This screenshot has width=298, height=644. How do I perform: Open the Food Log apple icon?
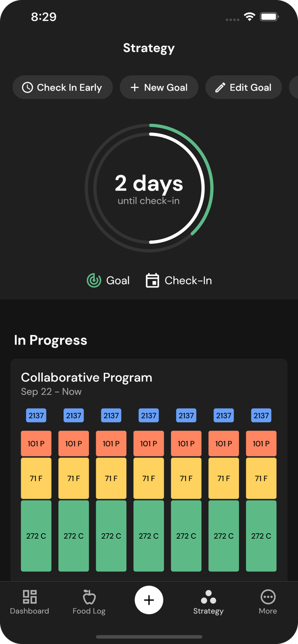pyautogui.click(x=89, y=597)
